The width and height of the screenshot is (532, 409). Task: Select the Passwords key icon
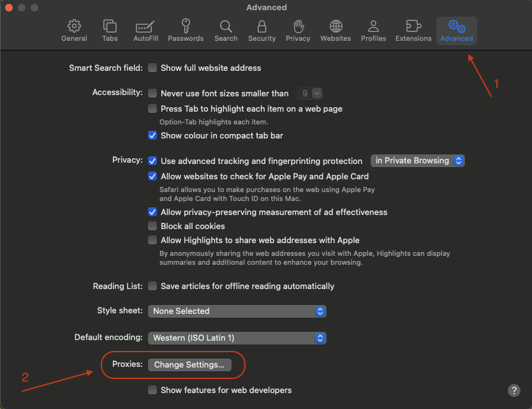pyautogui.click(x=186, y=31)
